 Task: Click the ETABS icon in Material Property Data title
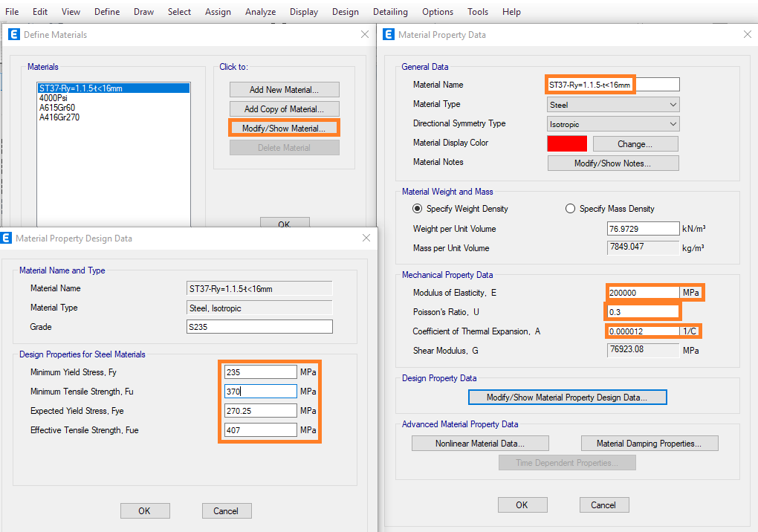coord(388,34)
